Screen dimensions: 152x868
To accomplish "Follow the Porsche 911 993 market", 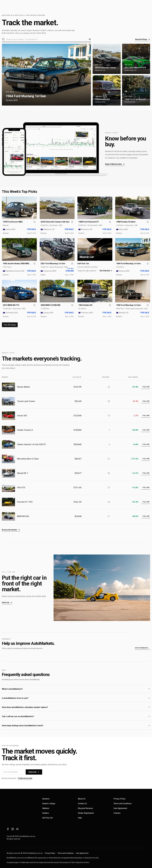I will [146, 502].
